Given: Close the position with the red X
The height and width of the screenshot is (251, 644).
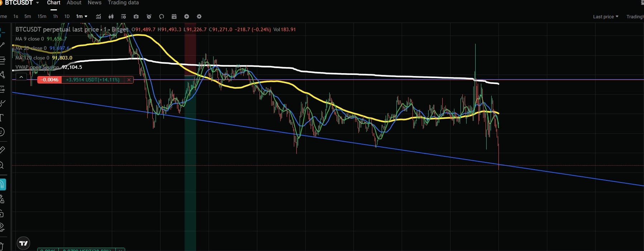Looking at the screenshot, I should click(x=129, y=80).
